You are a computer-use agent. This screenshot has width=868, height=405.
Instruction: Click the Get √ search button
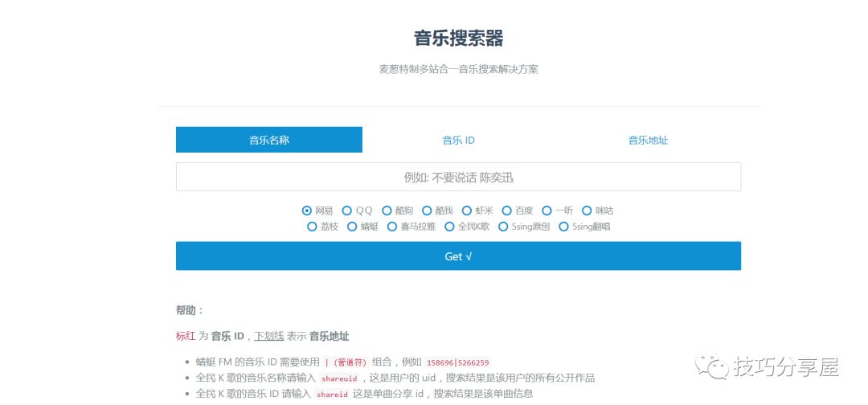pos(458,256)
